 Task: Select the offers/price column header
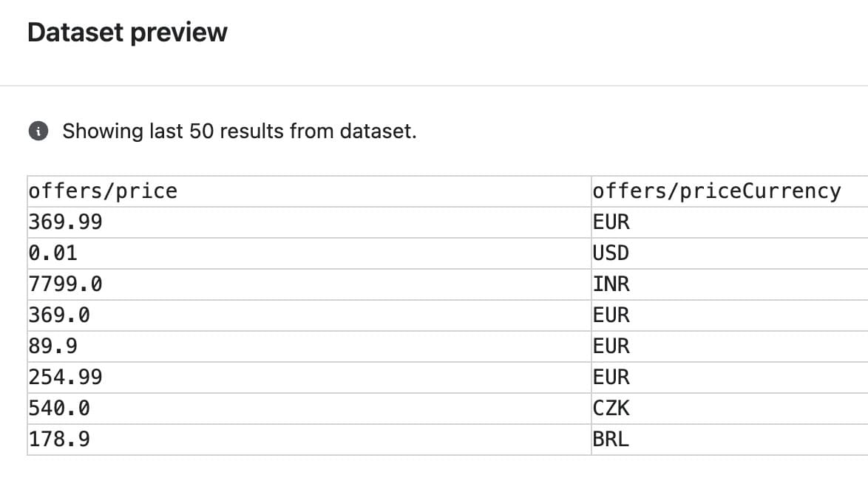tap(309, 191)
